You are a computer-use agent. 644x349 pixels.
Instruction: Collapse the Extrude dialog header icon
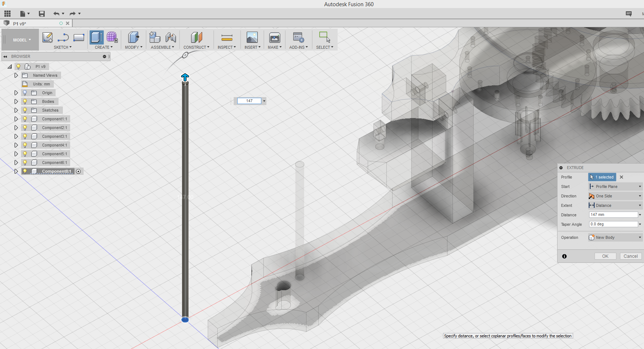561,168
